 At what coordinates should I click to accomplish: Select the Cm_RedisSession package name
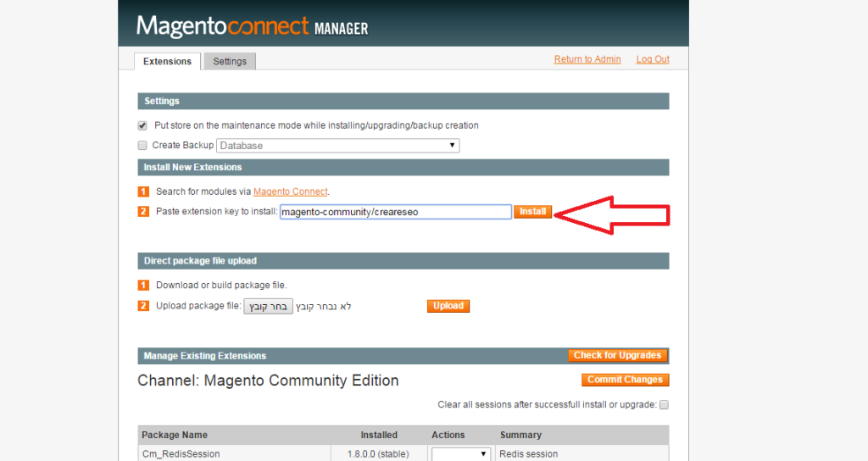181,454
